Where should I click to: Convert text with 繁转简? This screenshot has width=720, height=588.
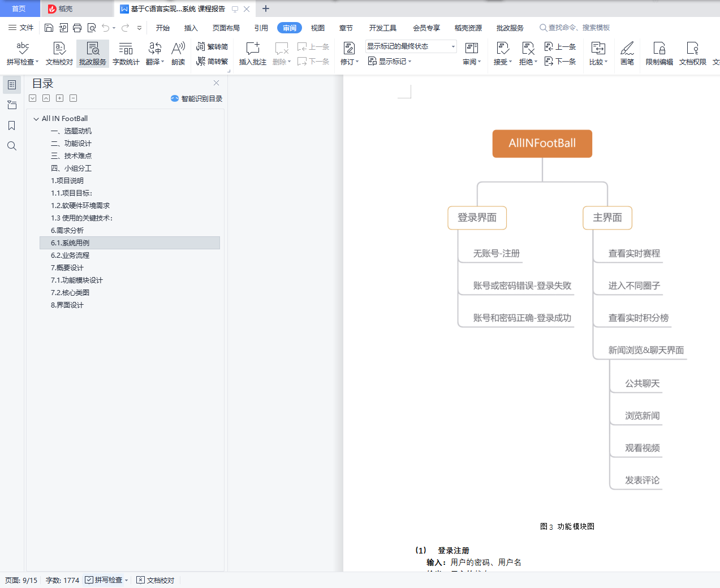click(x=212, y=47)
